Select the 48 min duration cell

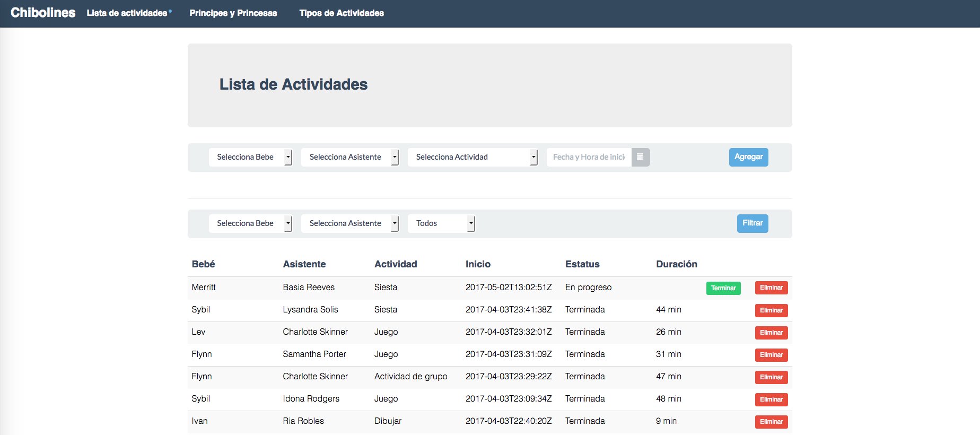669,399
